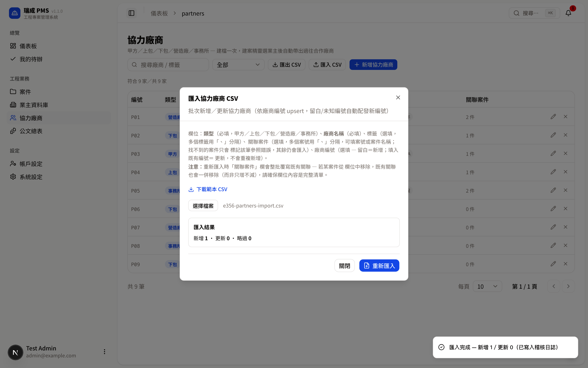Click the 新增協力廠商 button
588x368 pixels.
pos(373,65)
